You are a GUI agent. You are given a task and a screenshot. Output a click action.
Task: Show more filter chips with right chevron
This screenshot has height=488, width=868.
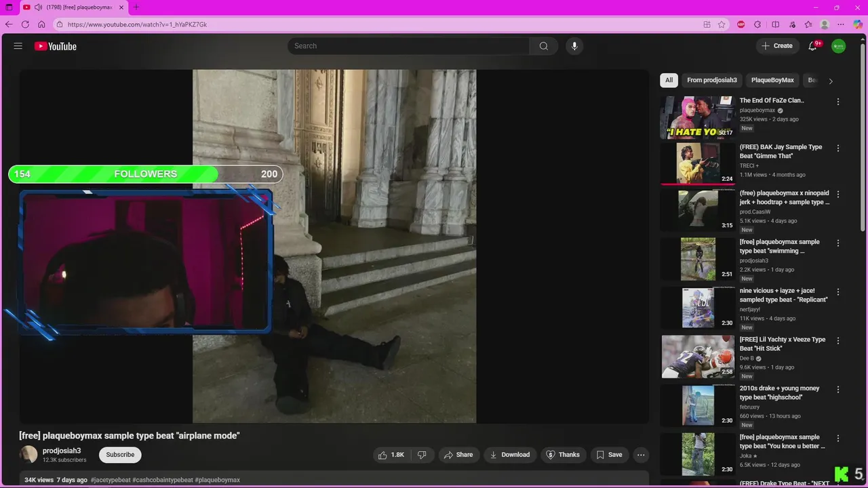tap(831, 81)
